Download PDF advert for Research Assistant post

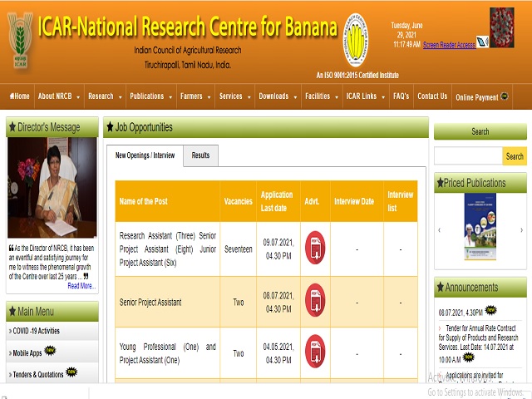click(315, 248)
